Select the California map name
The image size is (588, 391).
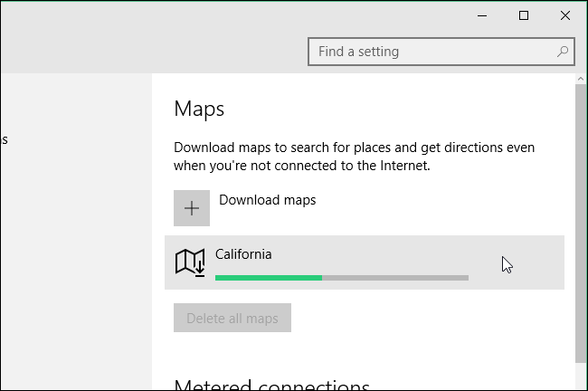point(243,254)
